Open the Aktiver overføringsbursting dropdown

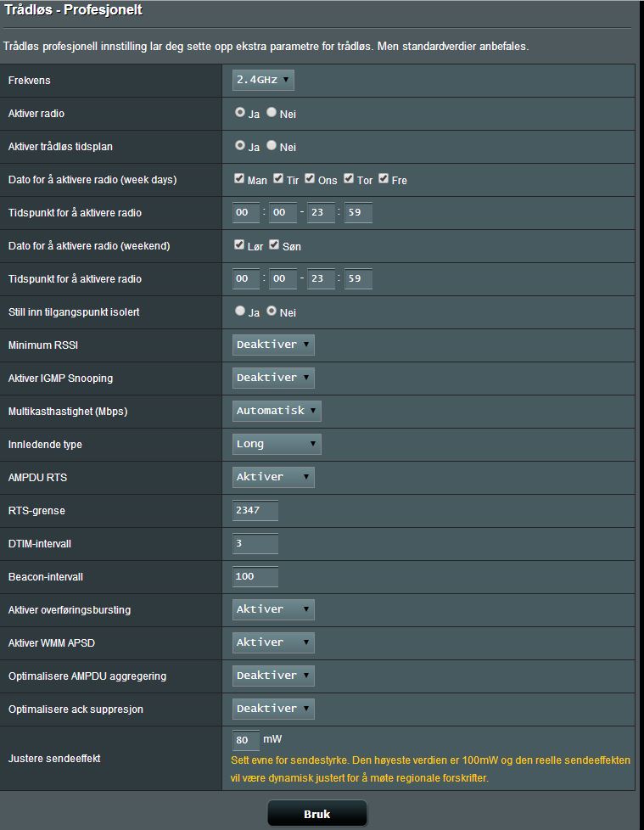pyautogui.click(x=273, y=609)
